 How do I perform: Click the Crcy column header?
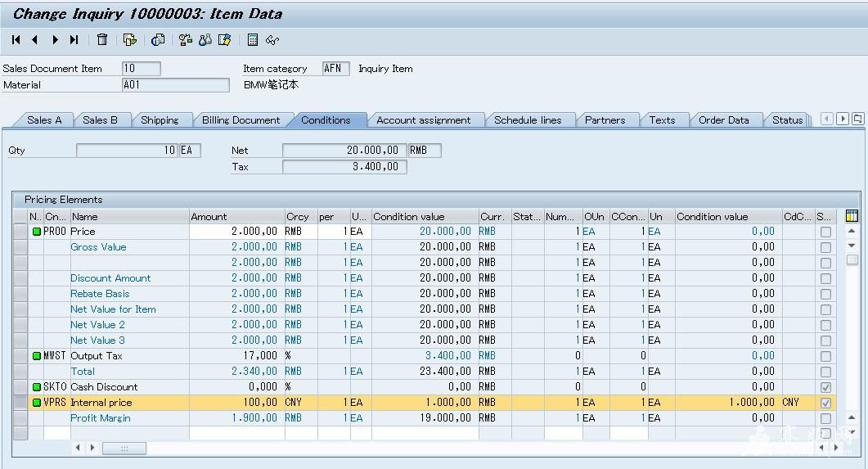click(x=300, y=217)
